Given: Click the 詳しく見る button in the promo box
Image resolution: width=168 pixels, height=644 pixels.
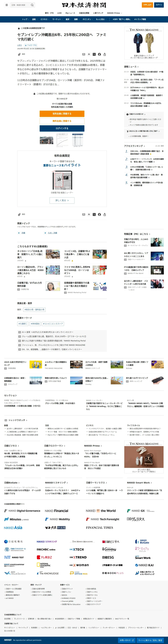Looking at the screenshot, I should [62, 200].
